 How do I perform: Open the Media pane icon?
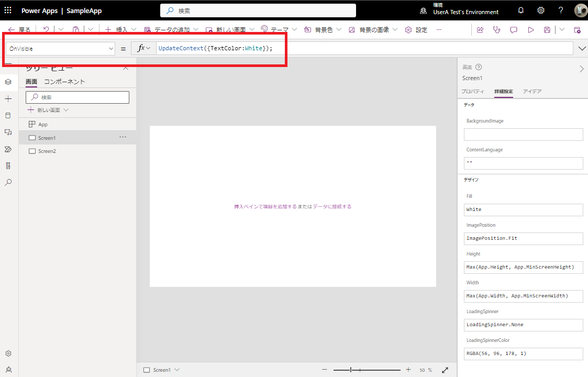[x=8, y=132]
